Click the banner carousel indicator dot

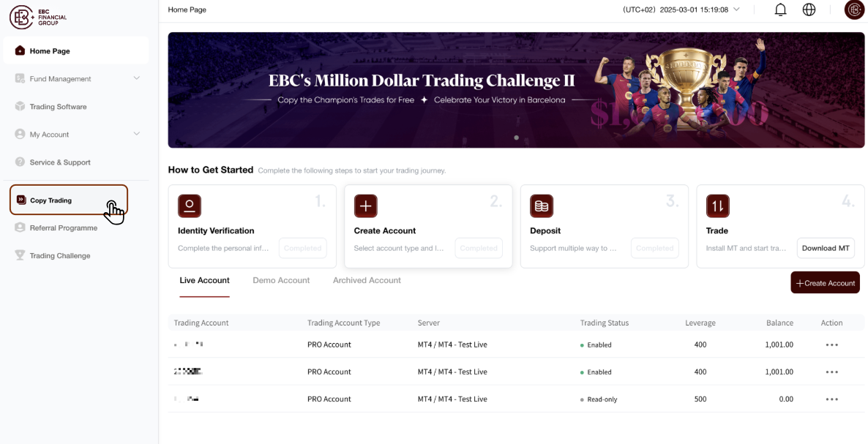point(517,138)
